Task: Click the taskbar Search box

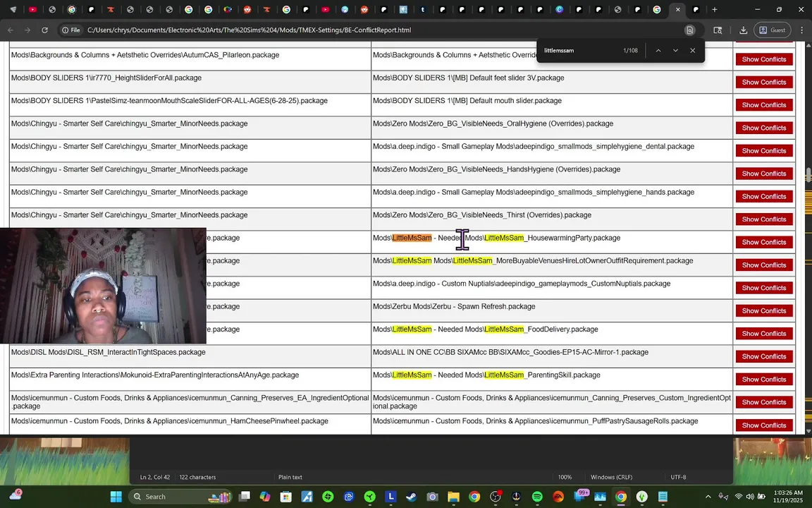Action: 181,497
